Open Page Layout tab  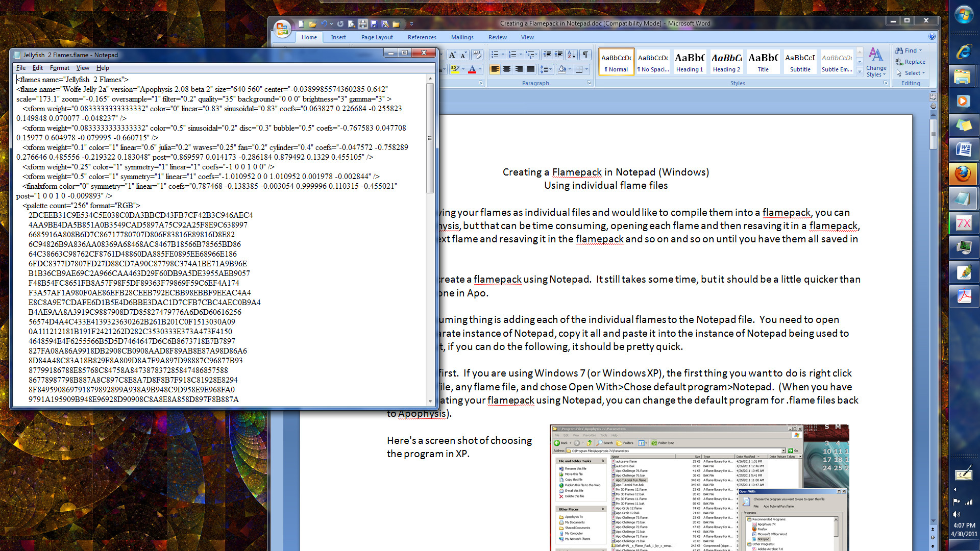(x=377, y=37)
